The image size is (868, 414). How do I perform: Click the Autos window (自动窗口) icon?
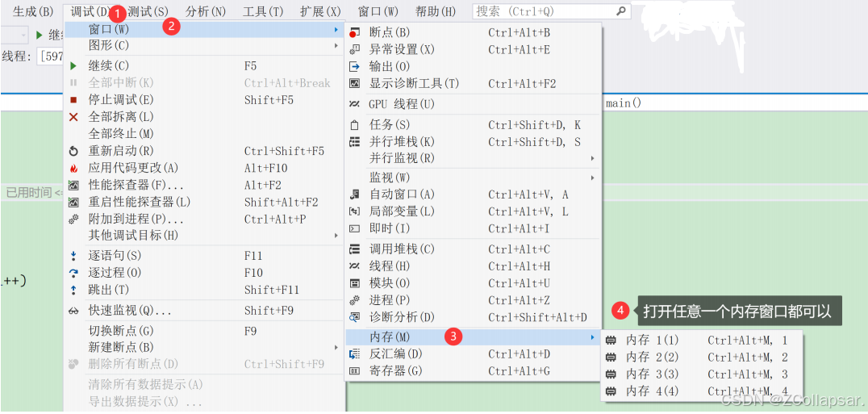(x=355, y=194)
